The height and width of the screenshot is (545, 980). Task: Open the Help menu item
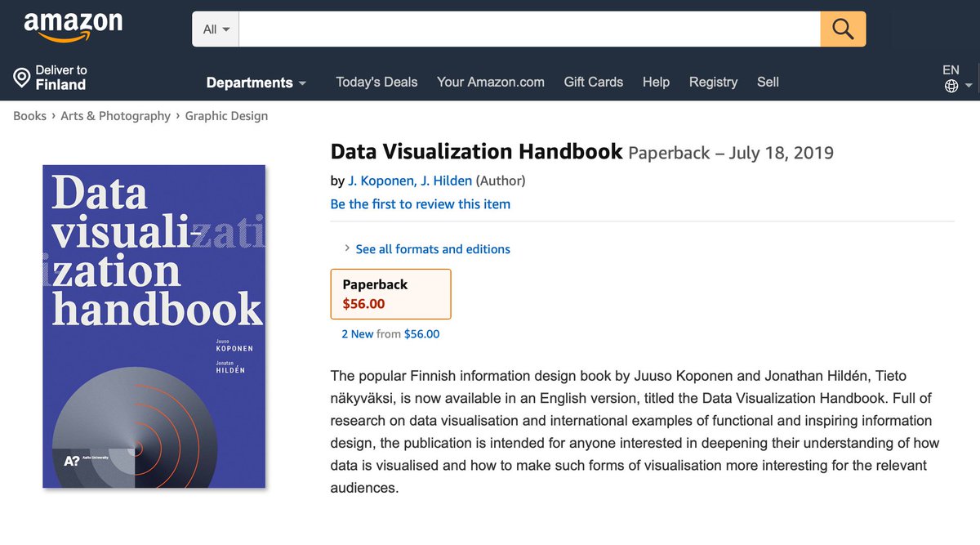(x=656, y=82)
